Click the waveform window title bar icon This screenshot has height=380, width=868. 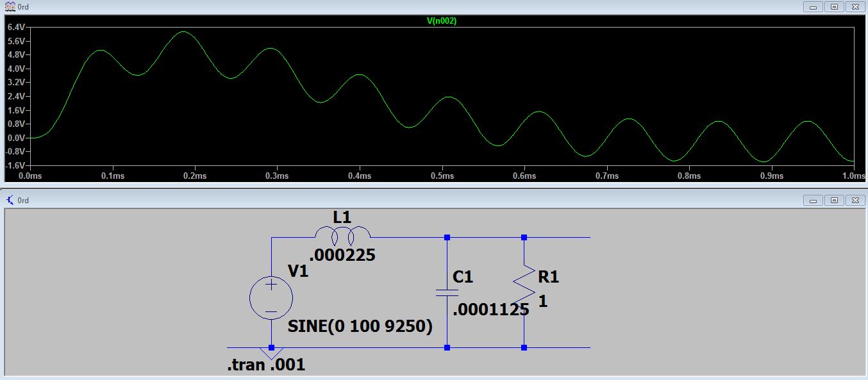10,6
